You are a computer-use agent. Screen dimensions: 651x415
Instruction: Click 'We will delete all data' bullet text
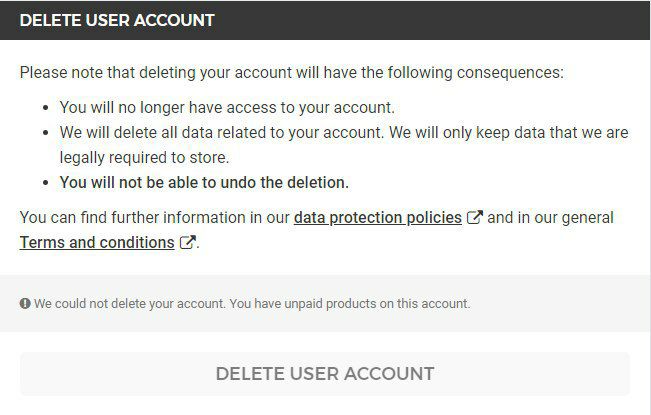344,133
